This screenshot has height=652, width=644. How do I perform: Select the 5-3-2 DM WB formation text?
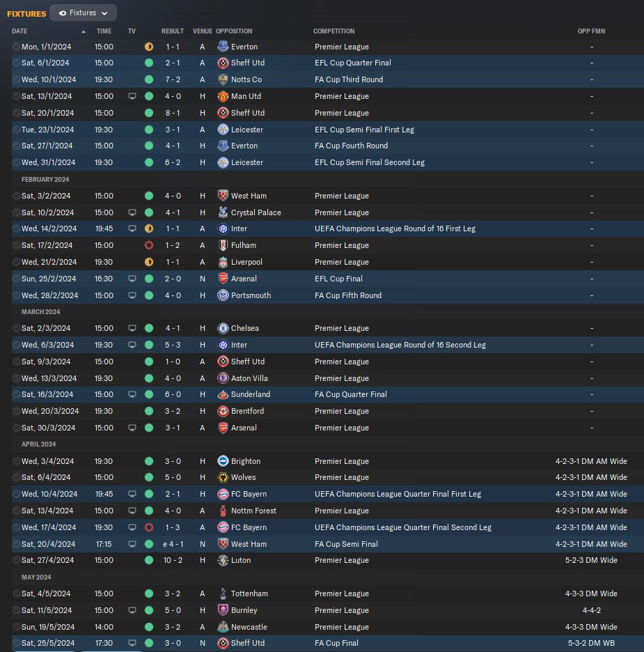(x=591, y=643)
